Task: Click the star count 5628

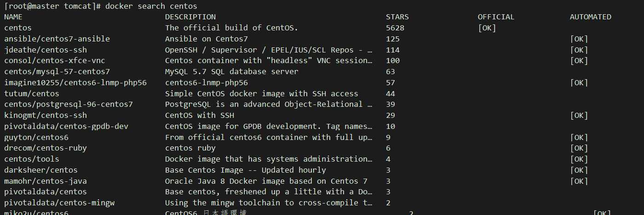Action: point(395,28)
